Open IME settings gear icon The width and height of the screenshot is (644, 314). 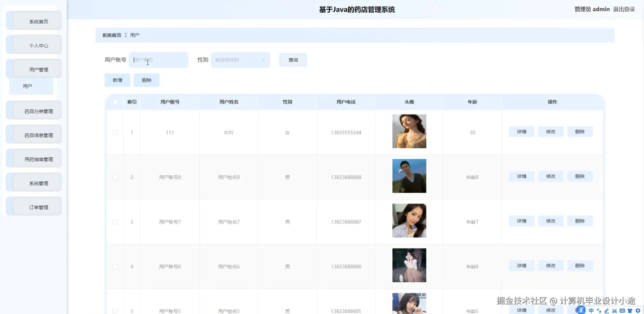638,311
